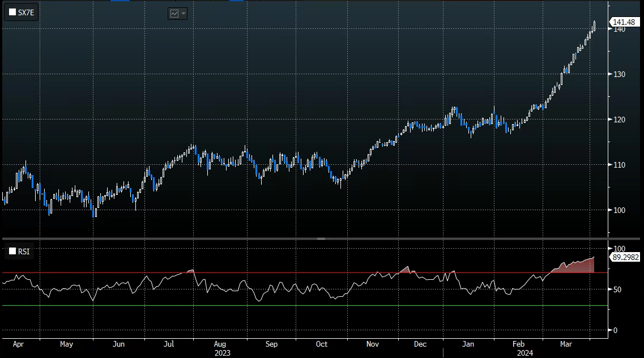Screen dimensions: 644x358
Task: Toggle the RSI legend color box
Action: click(x=12, y=252)
